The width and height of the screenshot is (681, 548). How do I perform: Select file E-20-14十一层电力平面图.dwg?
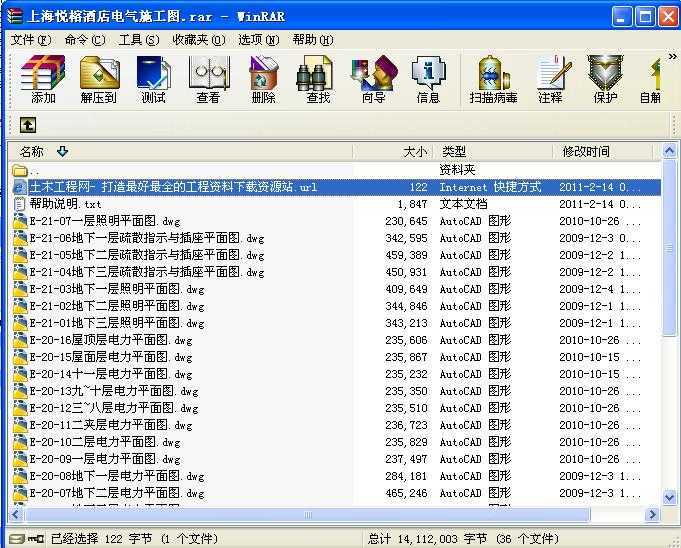pos(111,374)
